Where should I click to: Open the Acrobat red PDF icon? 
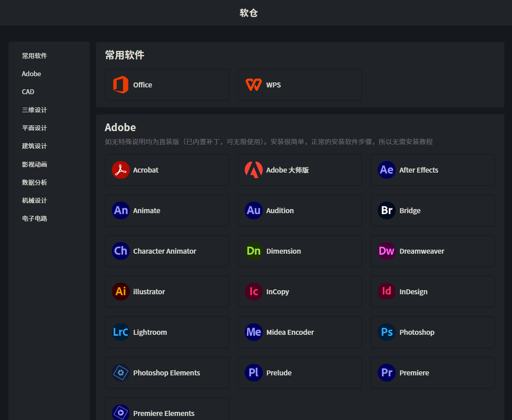(121, 170)
